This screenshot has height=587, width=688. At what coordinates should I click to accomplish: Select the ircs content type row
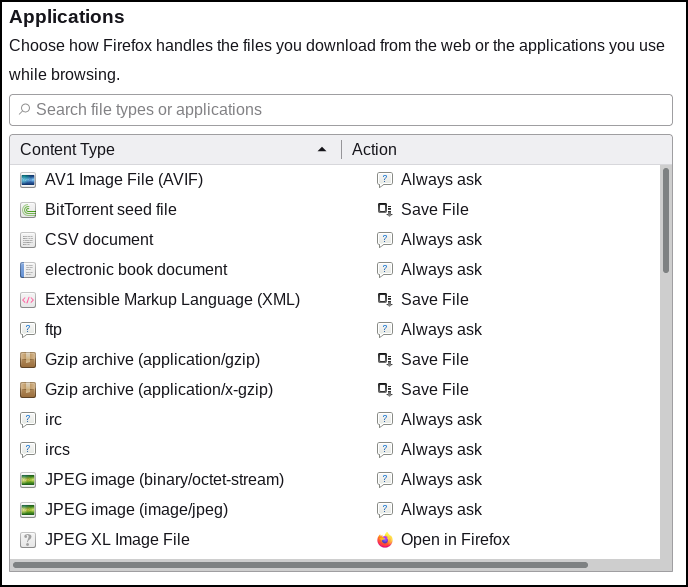pos(335,449)
